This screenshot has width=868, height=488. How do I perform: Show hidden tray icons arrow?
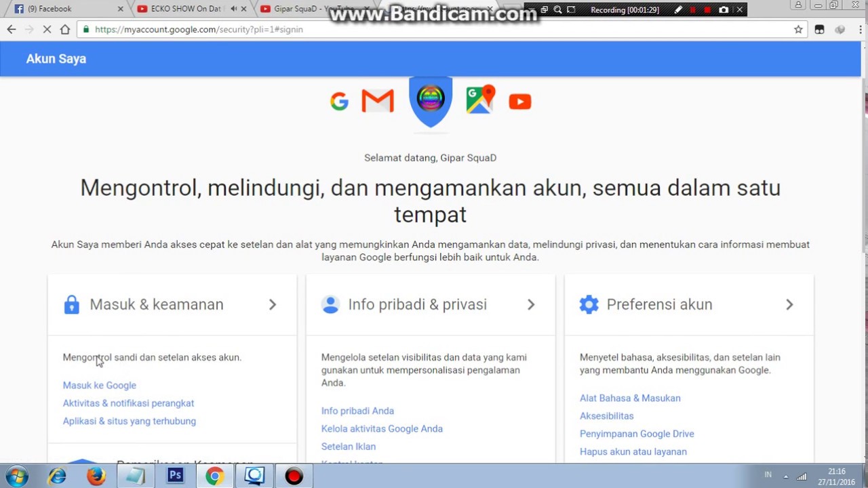click(786, 476)
